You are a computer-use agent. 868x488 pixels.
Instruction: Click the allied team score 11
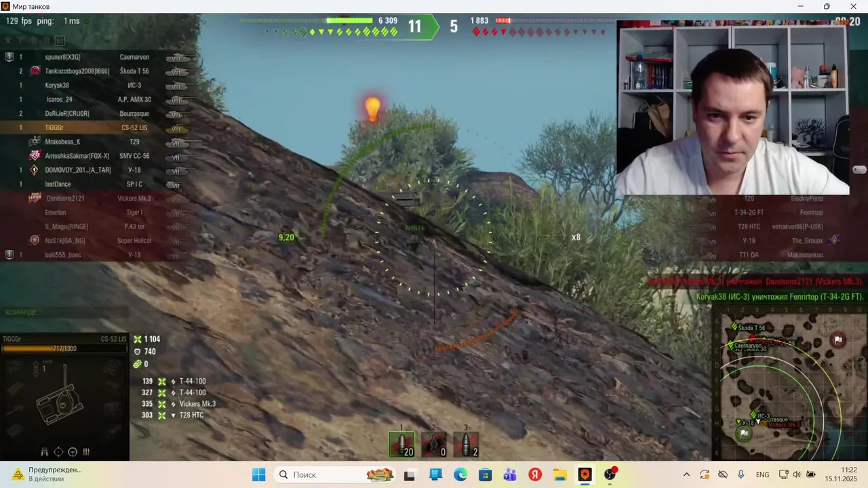(x=414, y=26)
